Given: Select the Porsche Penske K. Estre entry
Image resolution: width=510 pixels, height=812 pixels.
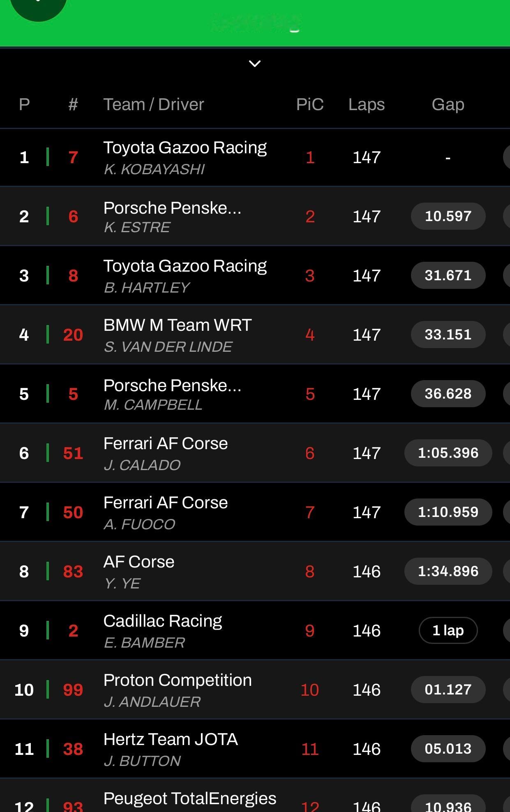Looking at the screenshot, I should (x=172, y=217).
